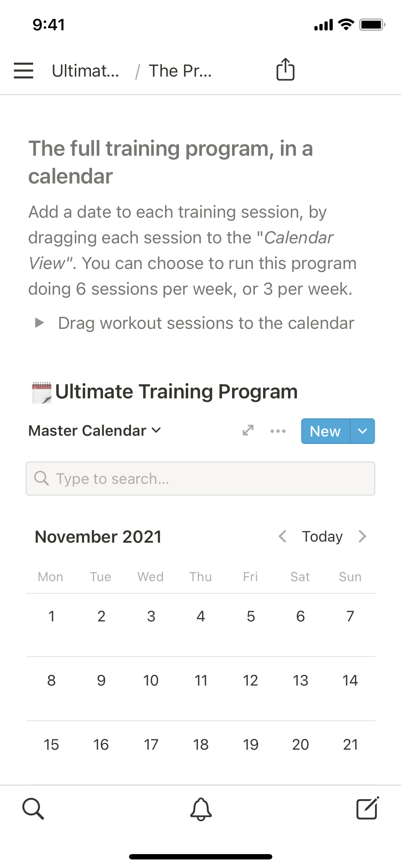The image size is (401, 868).
Task: Open the database three-dots options menu
Action: click(278, 431)
